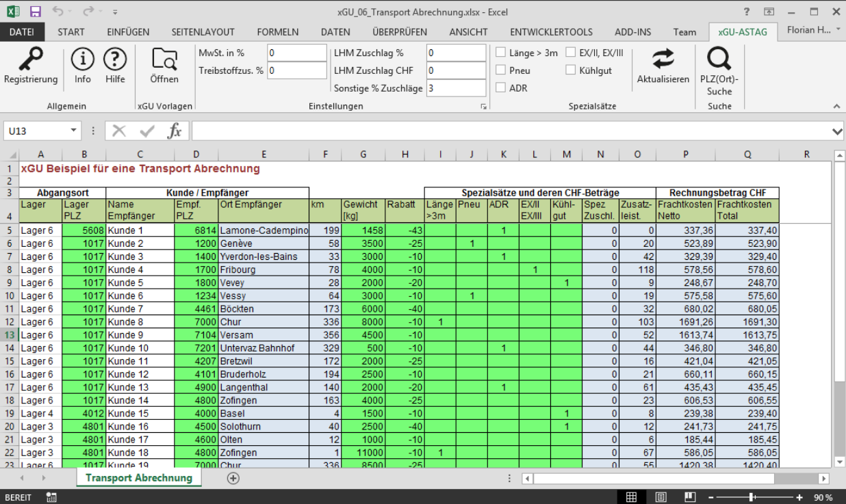Launch the PLZ(Ort)-Suche magnifier icon
The height and width of the screenshot is (504, 846).
point(719,59)
